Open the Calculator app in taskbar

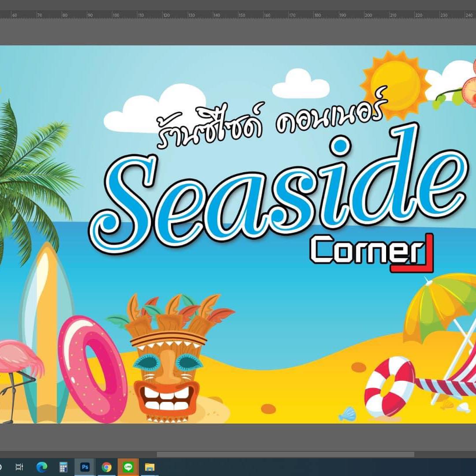tap(63, 467)
